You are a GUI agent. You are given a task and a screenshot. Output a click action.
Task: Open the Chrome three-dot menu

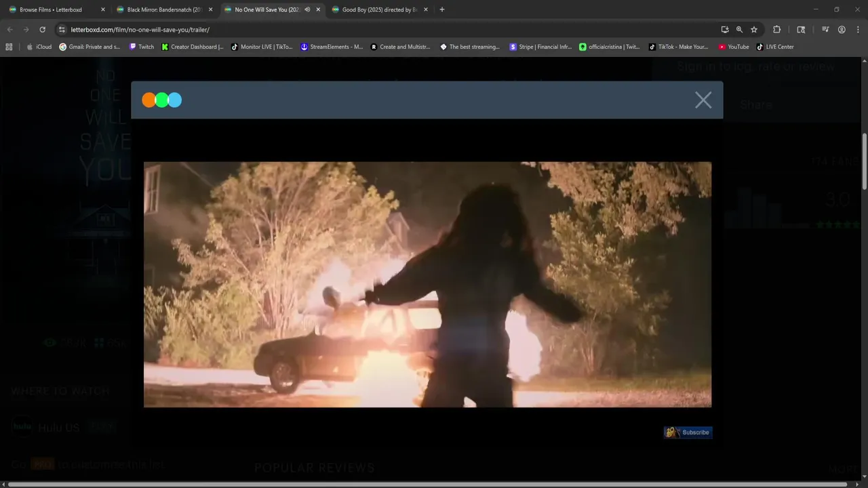coord(857,30)
